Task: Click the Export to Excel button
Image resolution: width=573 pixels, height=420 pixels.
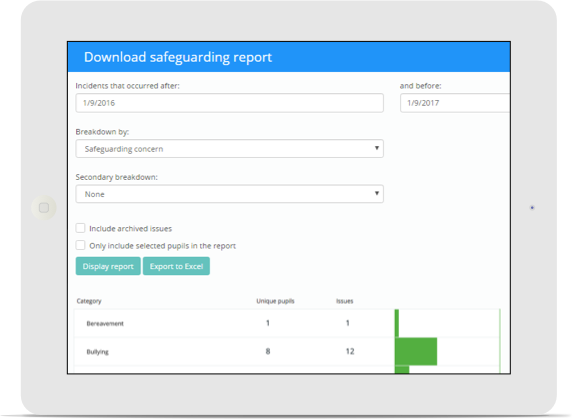Action: pyautogui.click(x=176, y=266)
